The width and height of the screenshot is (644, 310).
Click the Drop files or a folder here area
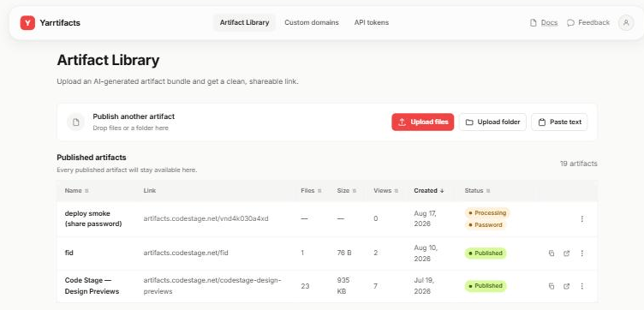coord(131,128)
